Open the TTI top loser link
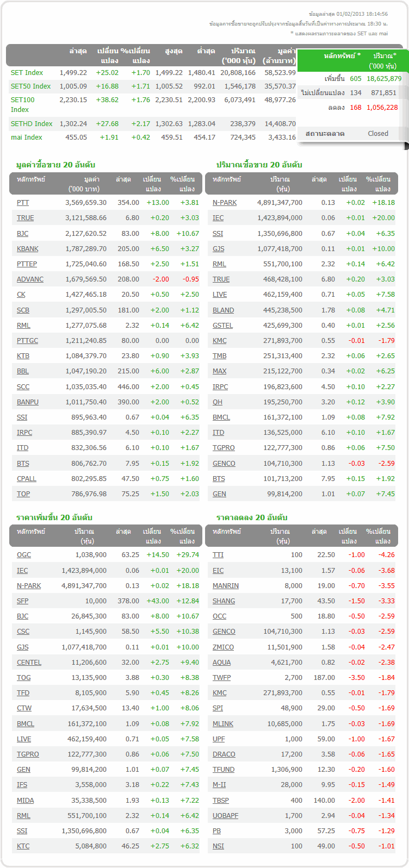Screen dimensions: 409x868 (218, 555)
